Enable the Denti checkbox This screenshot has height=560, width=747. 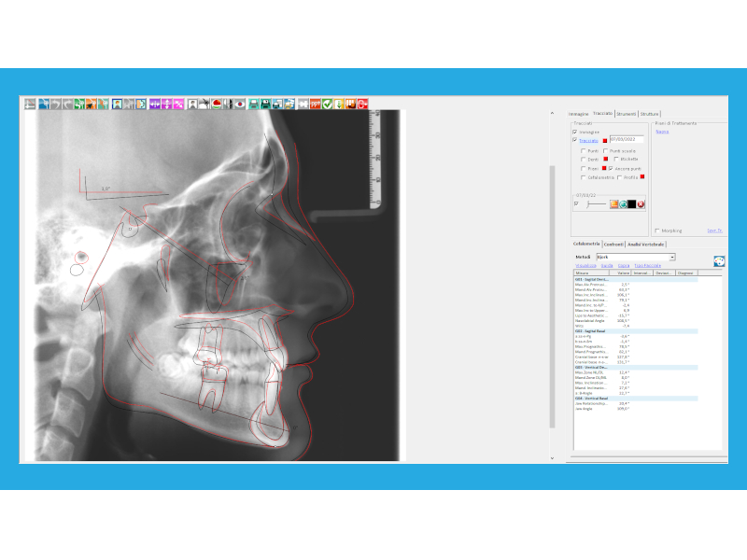pos(583,160)
